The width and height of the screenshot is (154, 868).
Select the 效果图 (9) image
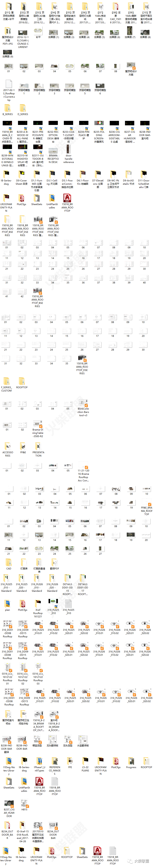coord(7,54)
